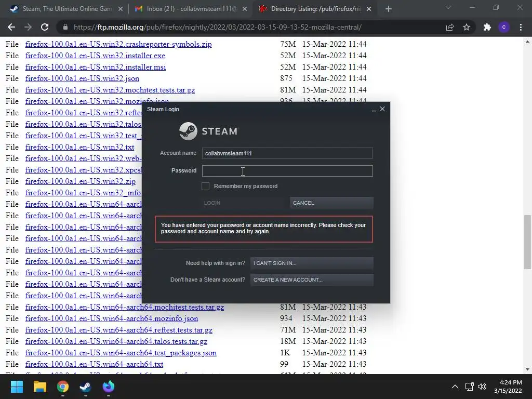532x399 pixels.
Task: Open tab search chevron in title bar
Action: point(448,7)
